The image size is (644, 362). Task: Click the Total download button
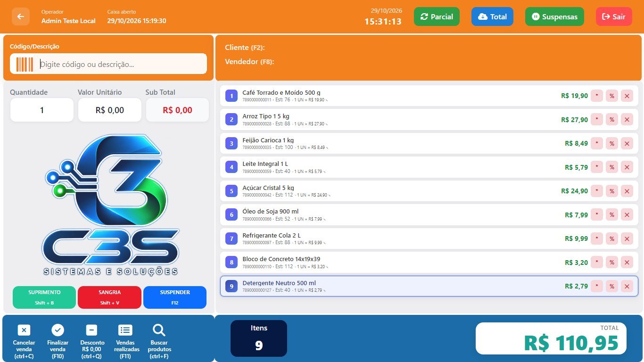pos(492,16)
